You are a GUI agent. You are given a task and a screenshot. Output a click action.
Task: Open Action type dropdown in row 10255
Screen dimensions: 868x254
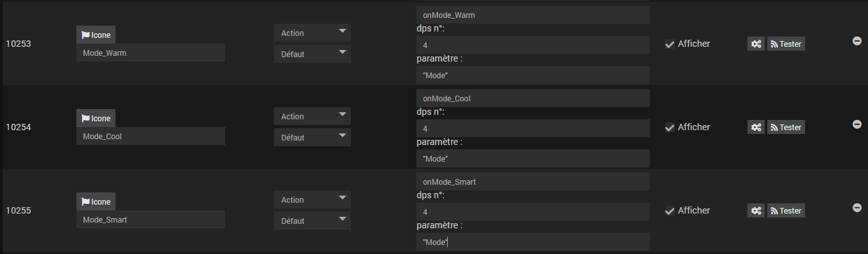coord(312,199)
